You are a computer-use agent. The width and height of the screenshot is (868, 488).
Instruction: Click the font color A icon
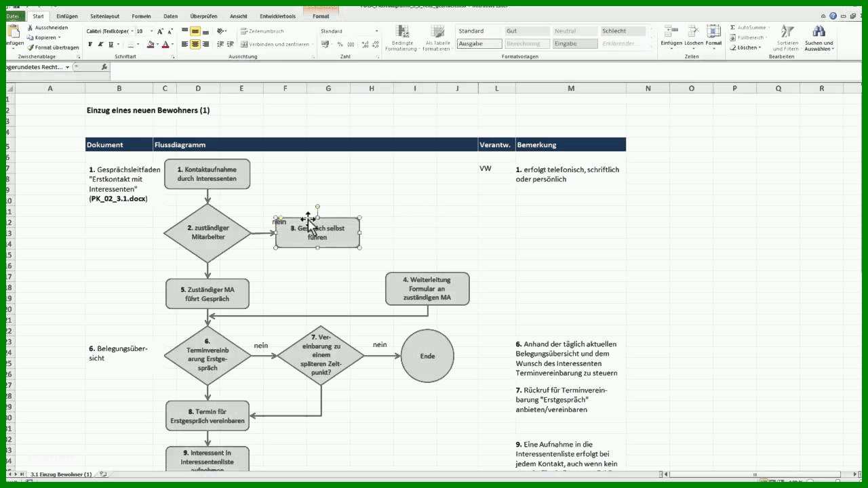click(165, 44)
